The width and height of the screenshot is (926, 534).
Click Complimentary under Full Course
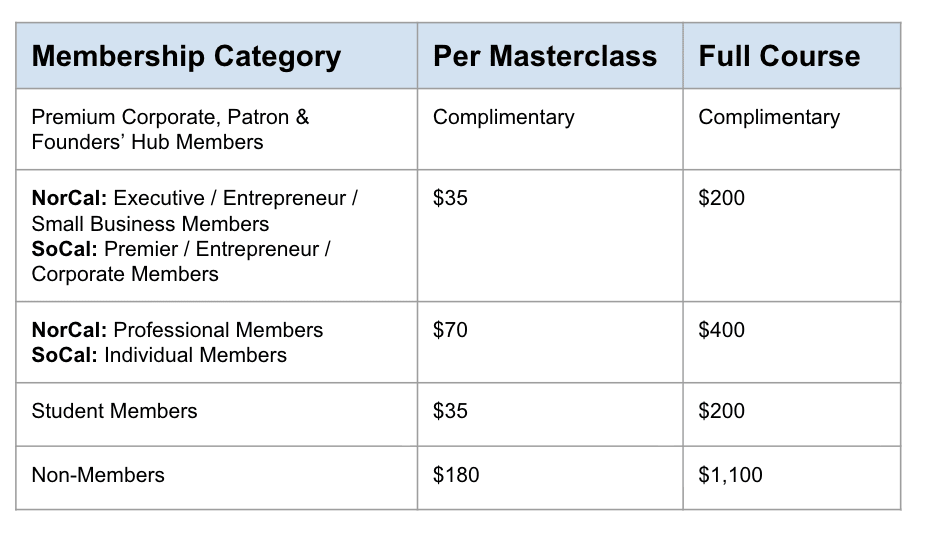click(x=769, y=118)
